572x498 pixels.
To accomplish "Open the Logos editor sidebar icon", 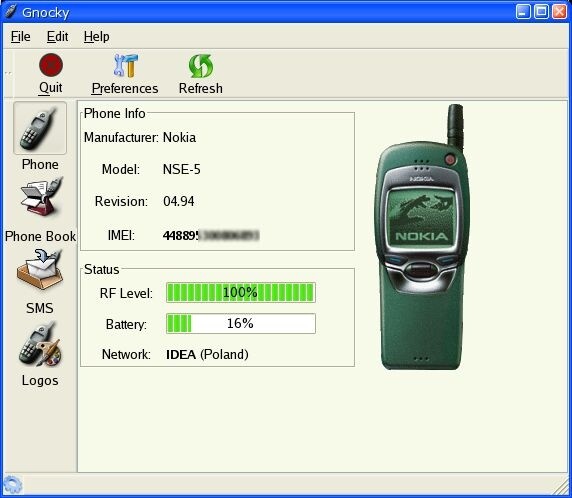I will point(40,344).
